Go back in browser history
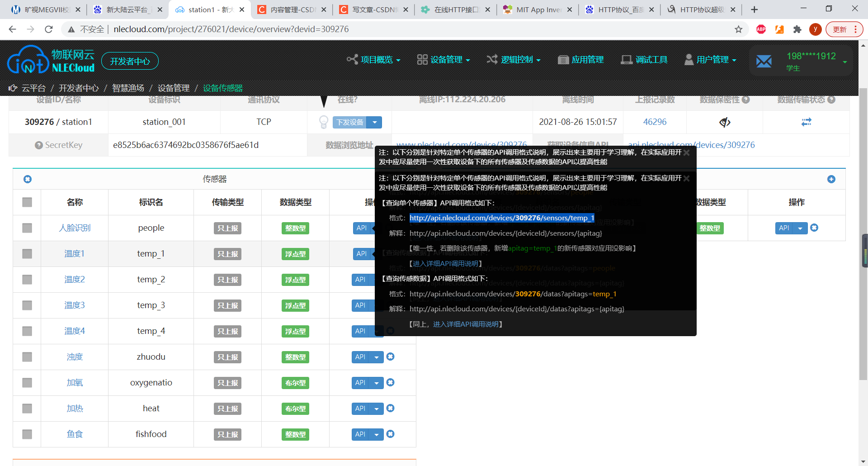The height and width of the screenshot is (466, 868). [13, 29]
